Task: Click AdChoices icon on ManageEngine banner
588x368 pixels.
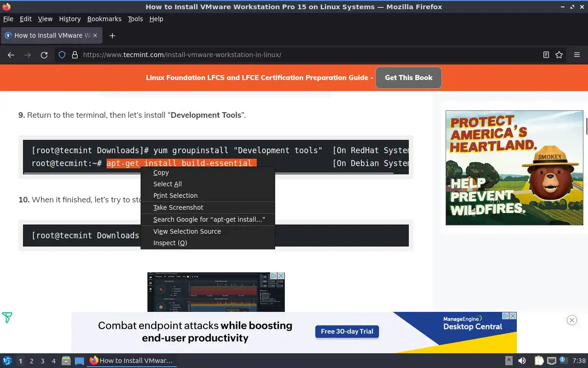Action: (x=506, y=316)
